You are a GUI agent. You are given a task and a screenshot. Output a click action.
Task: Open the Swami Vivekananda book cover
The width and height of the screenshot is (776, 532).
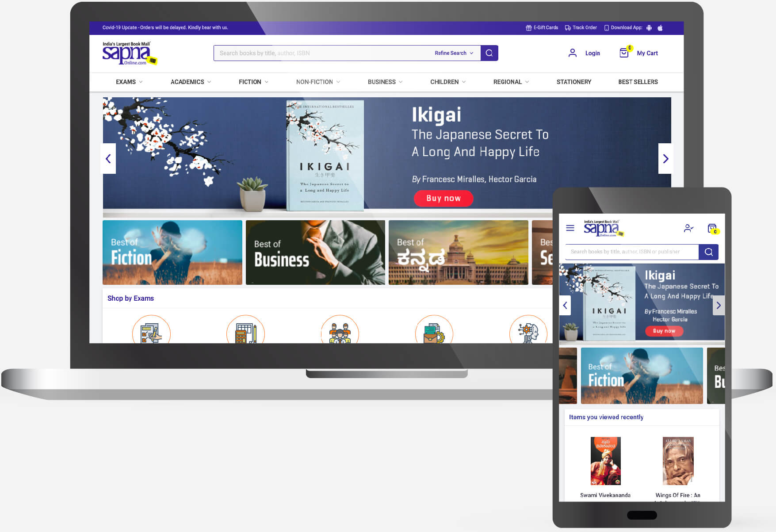tap(606, 461)
